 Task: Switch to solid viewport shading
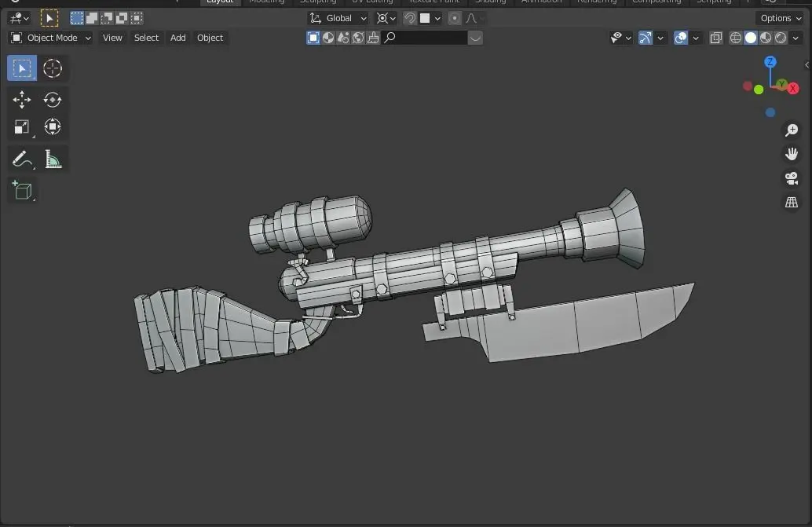(751, 38)
